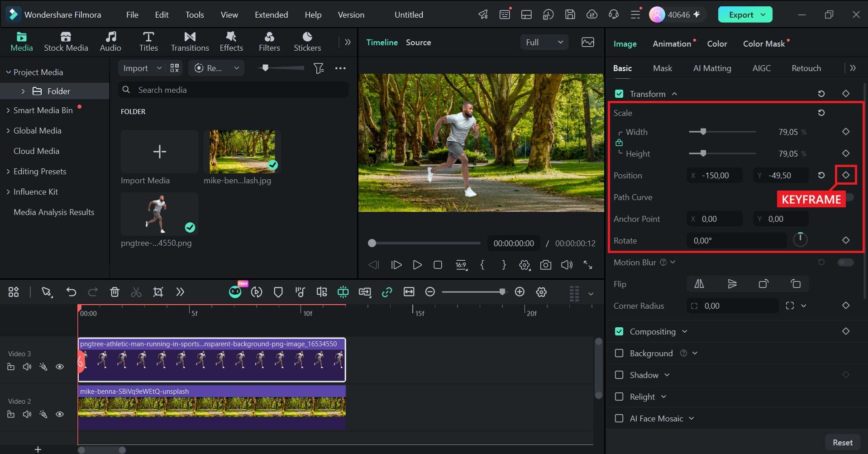
Task: Click the marker shield icon in timeline toolbar
Action: pyautogui.click(x=278, y=292)
